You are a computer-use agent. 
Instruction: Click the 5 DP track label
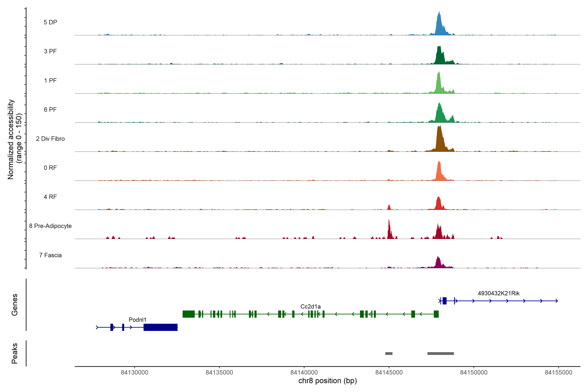point(50,22)
